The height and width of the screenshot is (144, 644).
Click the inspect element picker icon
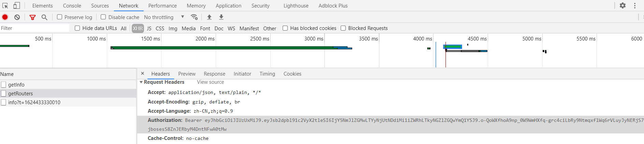pos(5,5)
